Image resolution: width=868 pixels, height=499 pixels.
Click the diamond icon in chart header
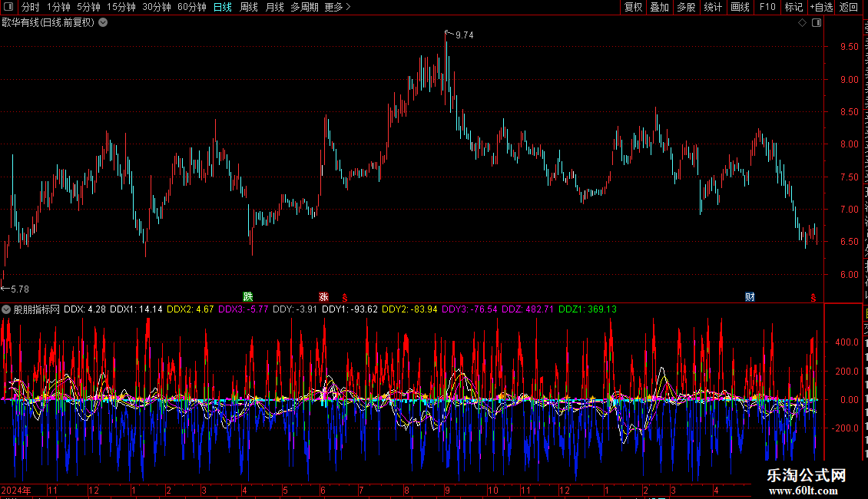pyautogui.click(x=802, y=23)
